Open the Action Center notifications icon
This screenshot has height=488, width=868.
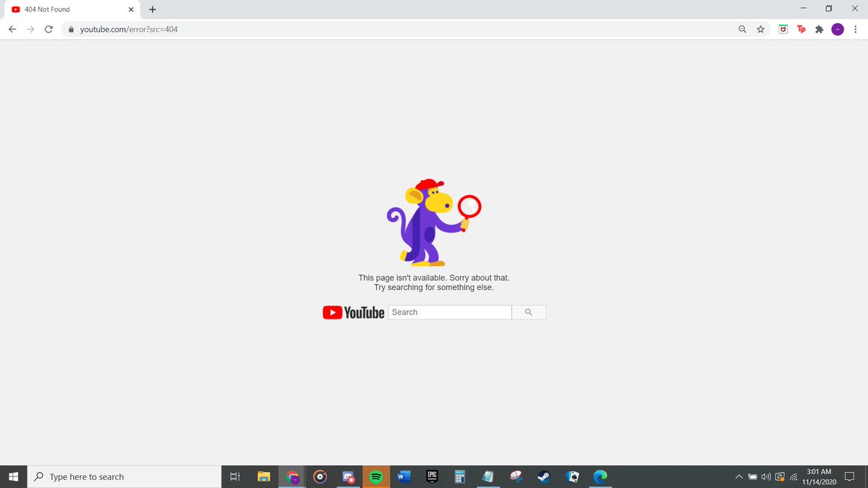click(x=850, y=476)
